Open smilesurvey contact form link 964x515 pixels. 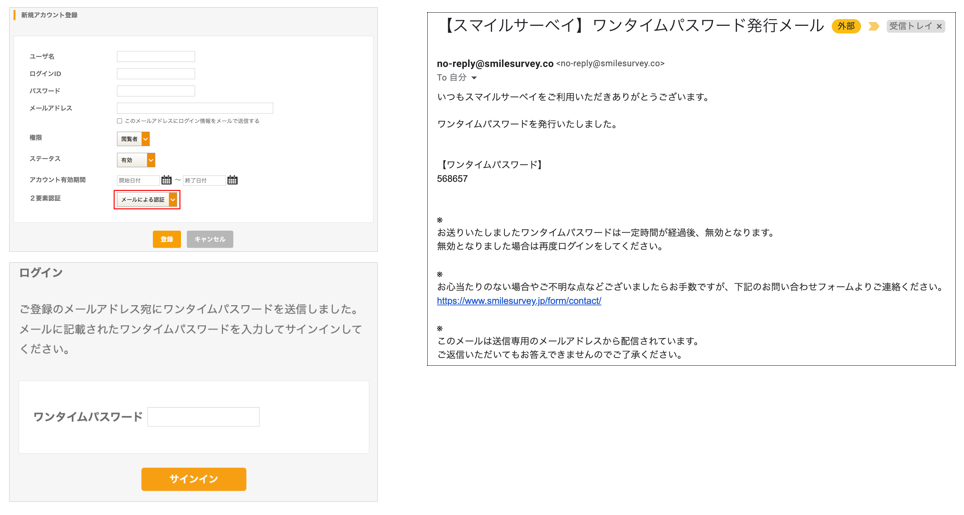[519, 301]
